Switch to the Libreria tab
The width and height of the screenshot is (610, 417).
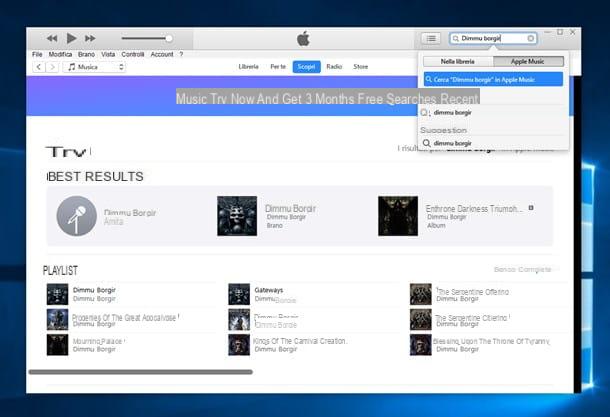(248, 67)
